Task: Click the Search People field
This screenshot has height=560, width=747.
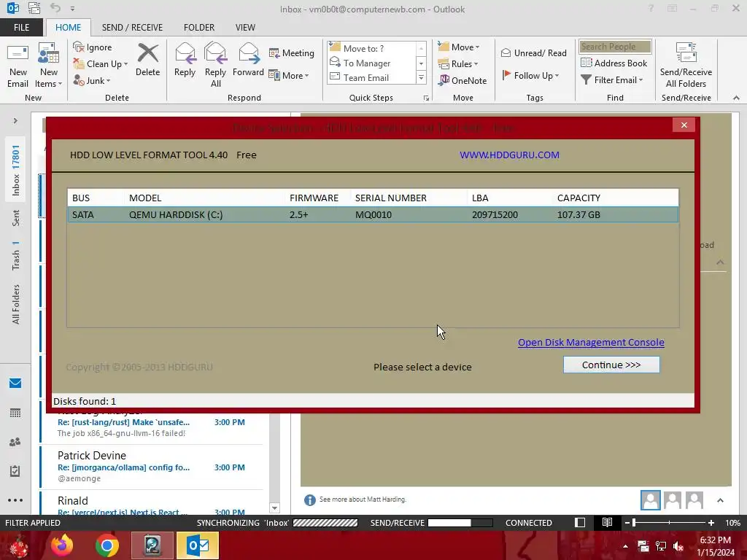Action: [x=615, y=47]
